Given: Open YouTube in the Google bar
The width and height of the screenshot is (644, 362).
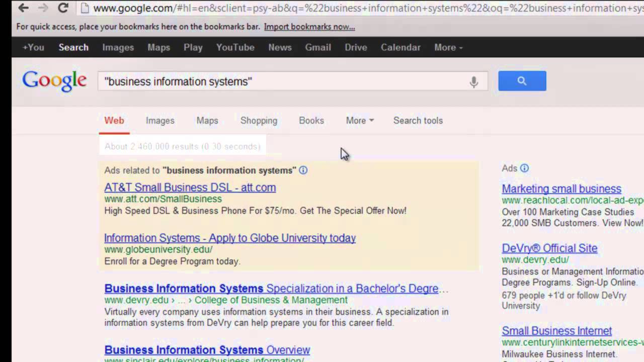Looking at the screenshot, I should (235, 47).
